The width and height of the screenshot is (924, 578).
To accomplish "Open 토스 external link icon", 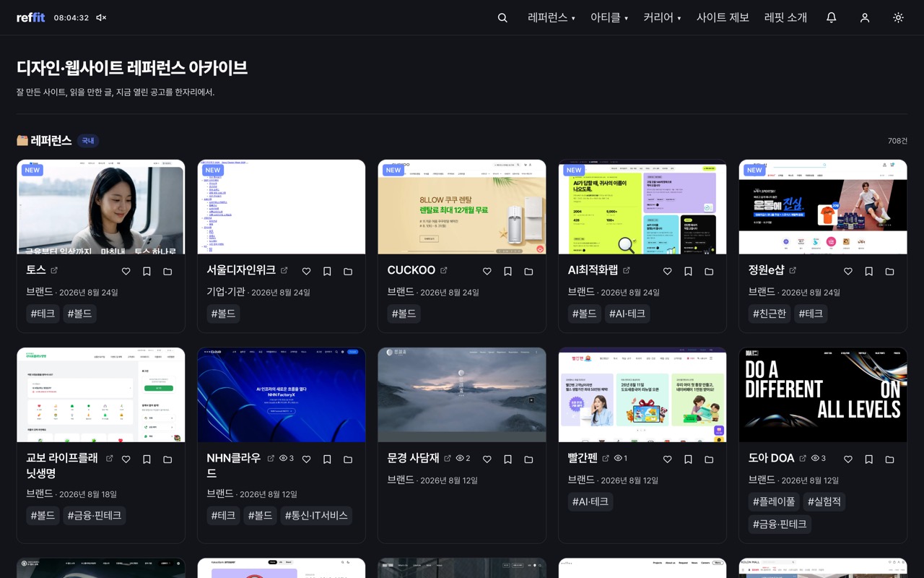I will [54, 270].
